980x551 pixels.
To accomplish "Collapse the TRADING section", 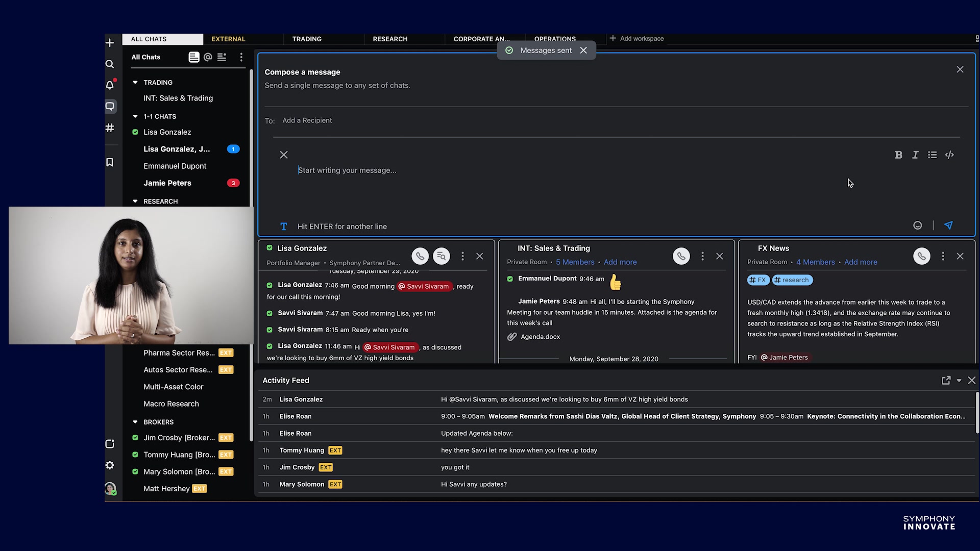I will pos(135,82).
